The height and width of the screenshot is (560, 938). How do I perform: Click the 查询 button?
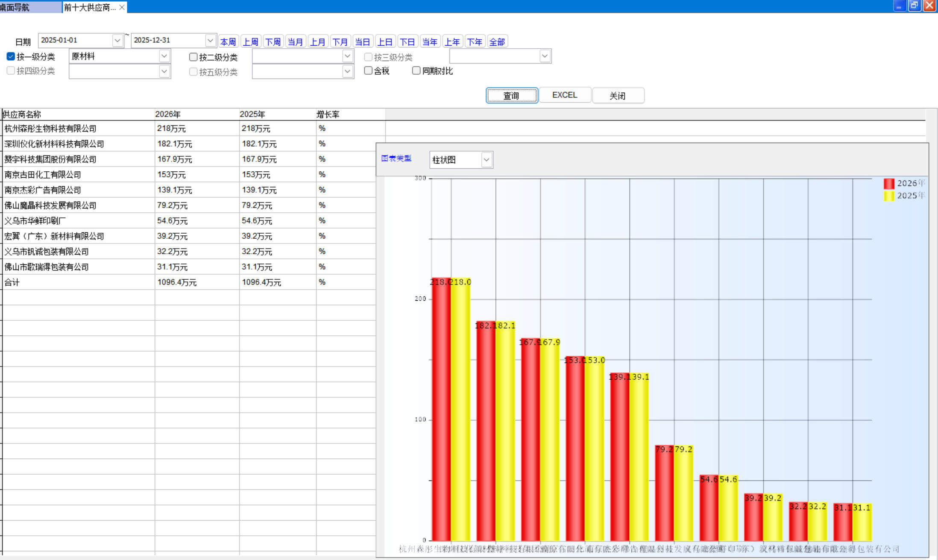tap(511, 95)
